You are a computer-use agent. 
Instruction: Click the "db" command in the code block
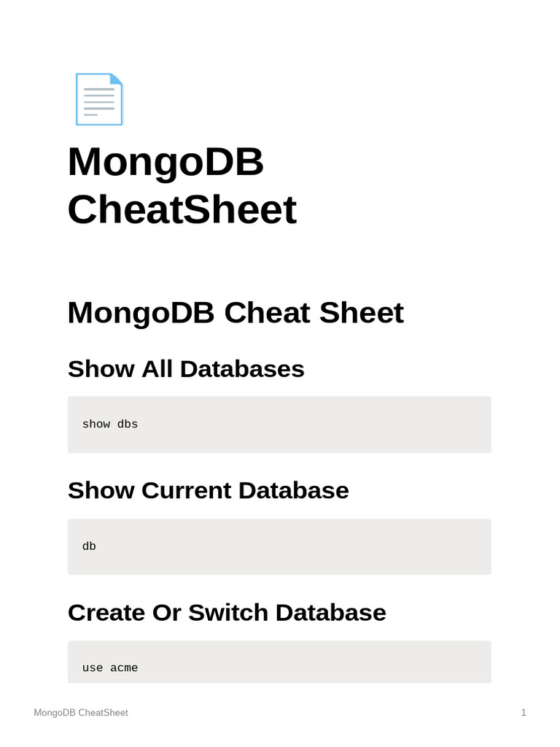point(89,546)
